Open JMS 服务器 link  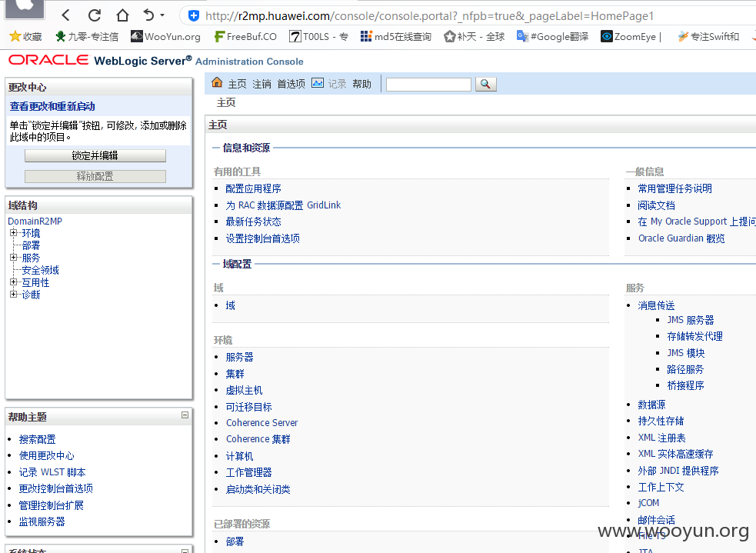click(691, 320)
